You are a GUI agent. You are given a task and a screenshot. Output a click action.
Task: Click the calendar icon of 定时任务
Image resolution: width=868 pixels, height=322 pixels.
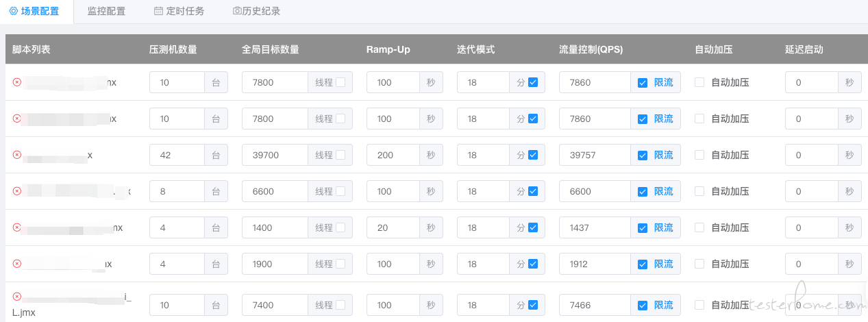[158, 11]
